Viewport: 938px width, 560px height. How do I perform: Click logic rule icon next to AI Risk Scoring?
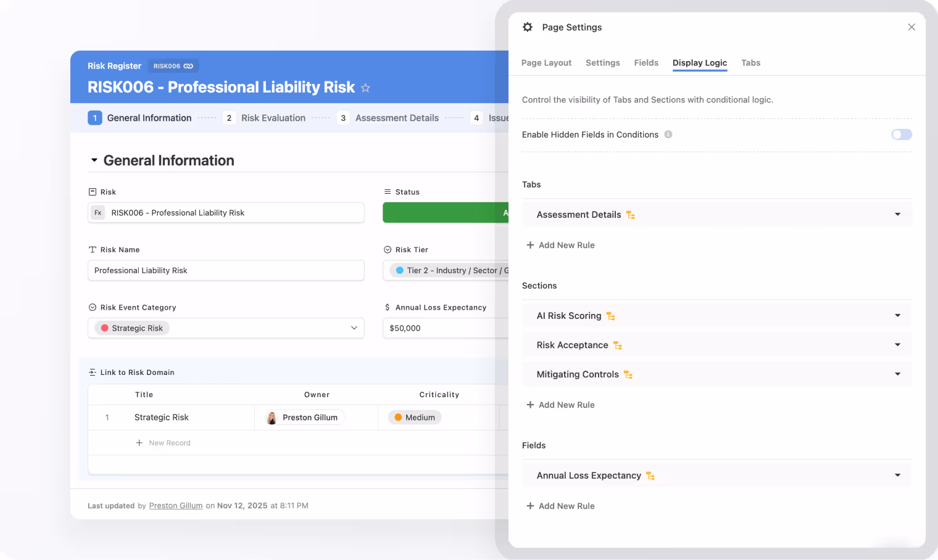point(611,316)
